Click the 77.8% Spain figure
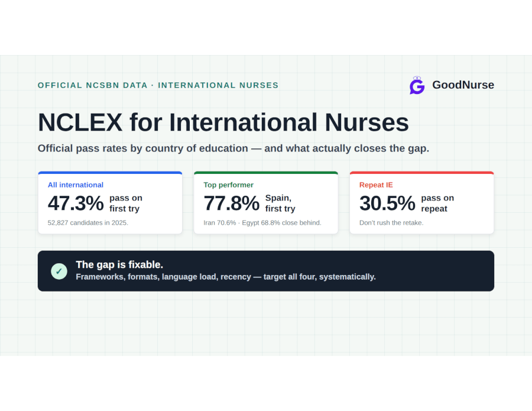 tap(231, 203)
